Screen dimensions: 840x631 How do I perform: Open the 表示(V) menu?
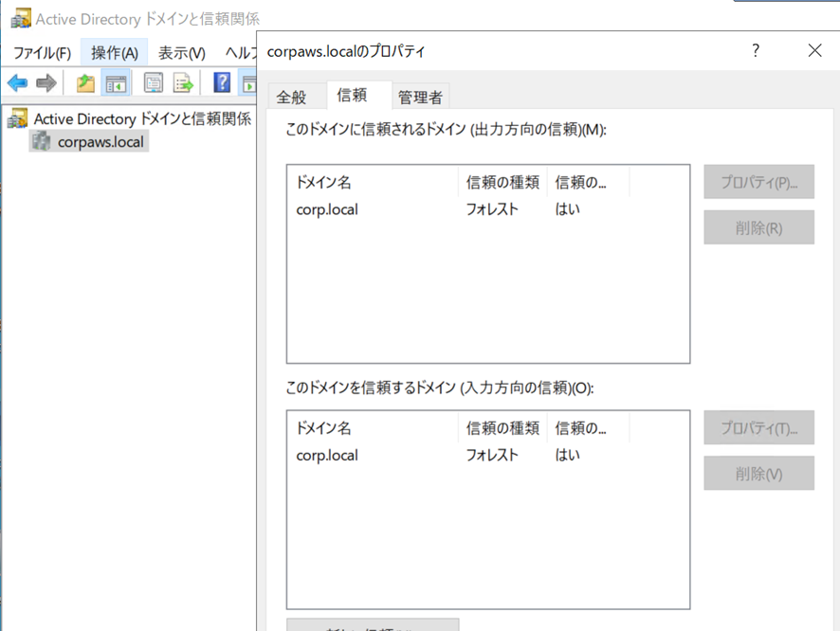click(182, 53)
